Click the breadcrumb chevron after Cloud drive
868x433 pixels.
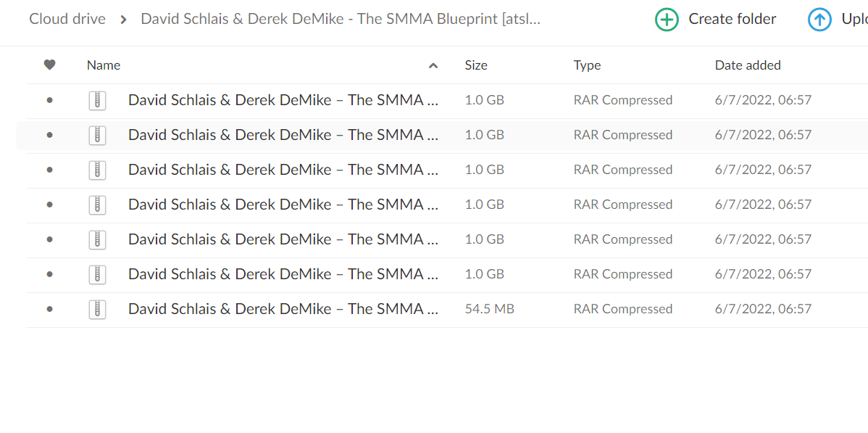123,20
